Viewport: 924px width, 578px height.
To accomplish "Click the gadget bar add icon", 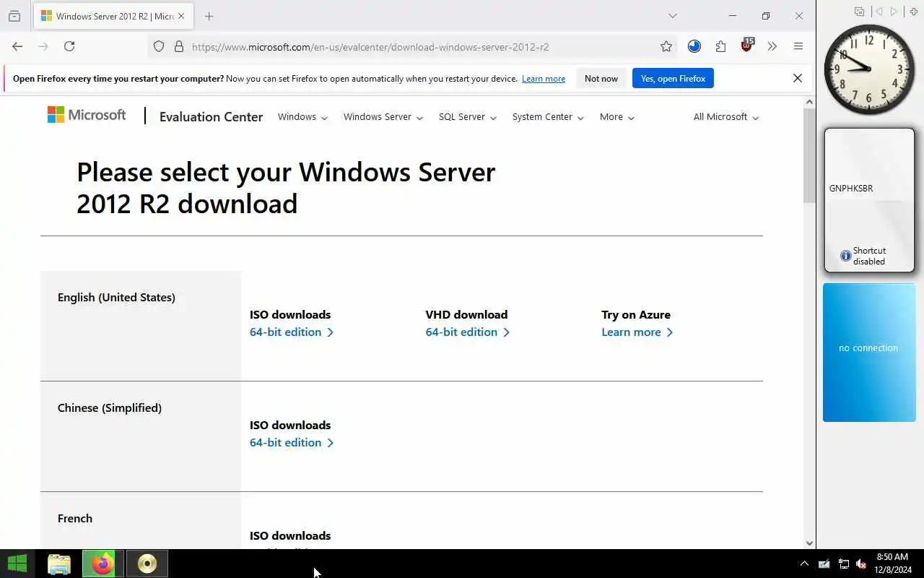I will point(914,12).
